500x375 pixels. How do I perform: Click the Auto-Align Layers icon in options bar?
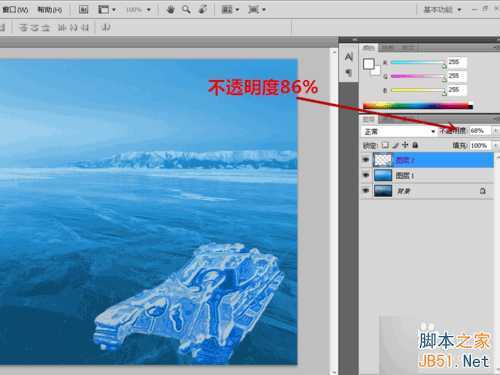click(106, 28)
